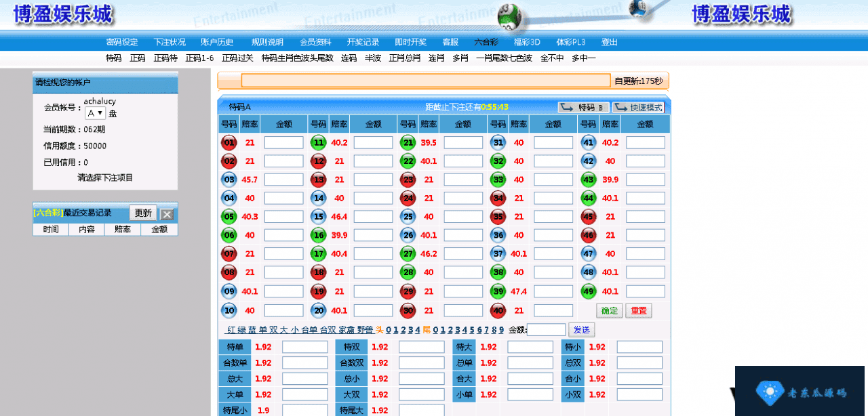
Task: Click the 更新 refresh button
Action: 143,213
